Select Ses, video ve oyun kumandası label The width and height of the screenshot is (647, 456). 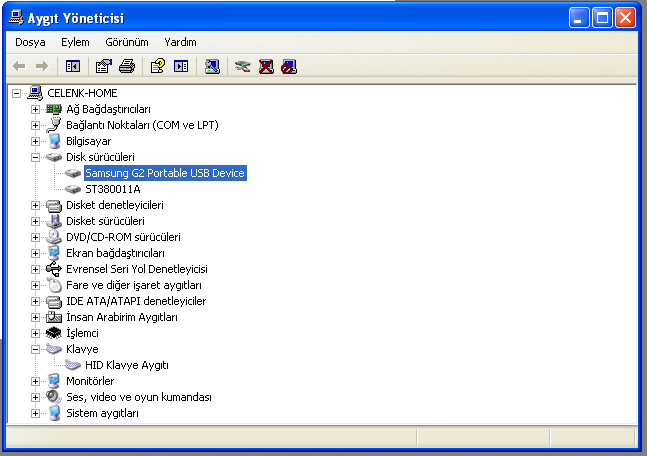pyautogui.click(x=139, y=397)
